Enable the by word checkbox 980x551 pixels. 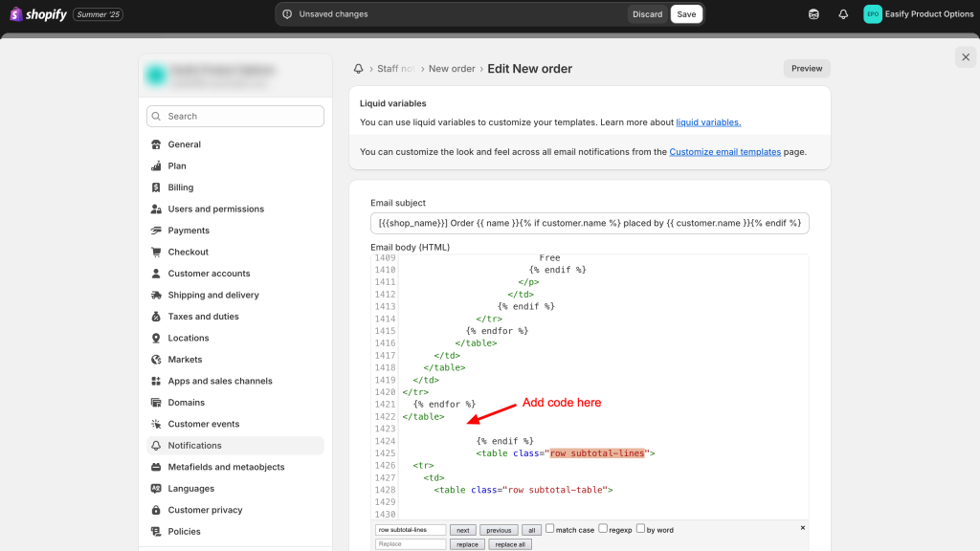(x=640, y=528)
